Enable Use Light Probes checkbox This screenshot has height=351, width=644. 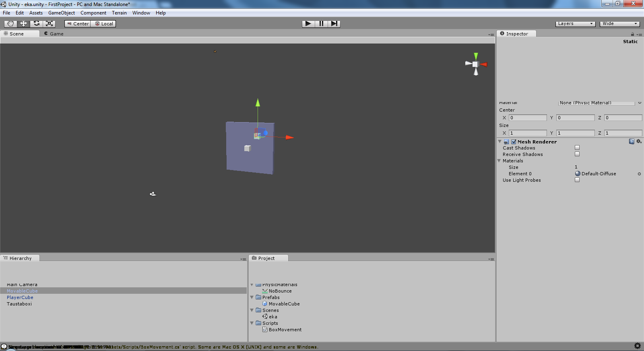coord(577,180)
